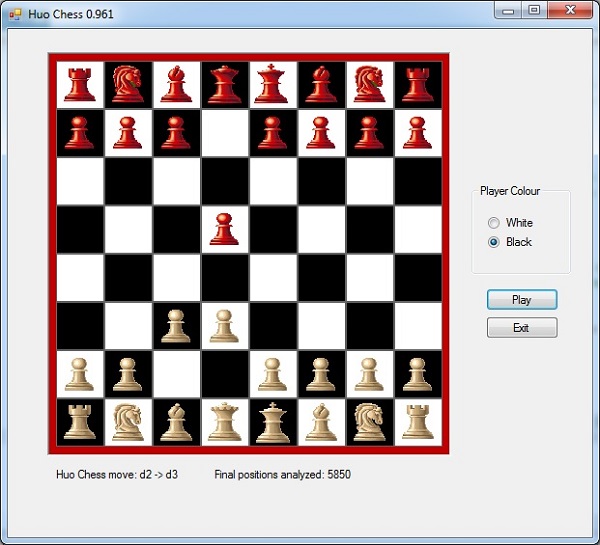Select the red king on e8
Image resolution: width=600 pixels, height=545 pixels.
273,84
